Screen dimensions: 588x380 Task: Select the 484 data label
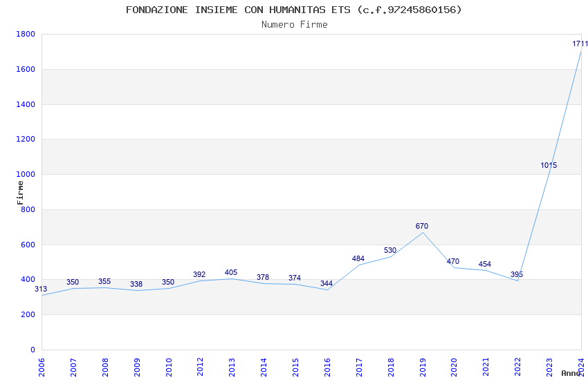pyautogui.click(x=358, y=258)
